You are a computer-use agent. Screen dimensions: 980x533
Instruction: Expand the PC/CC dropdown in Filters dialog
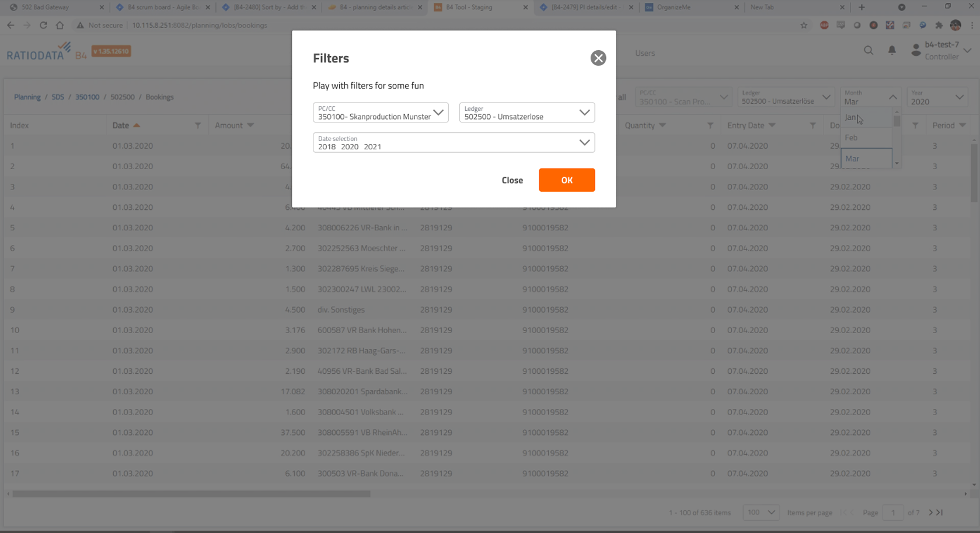pos(438,113)
